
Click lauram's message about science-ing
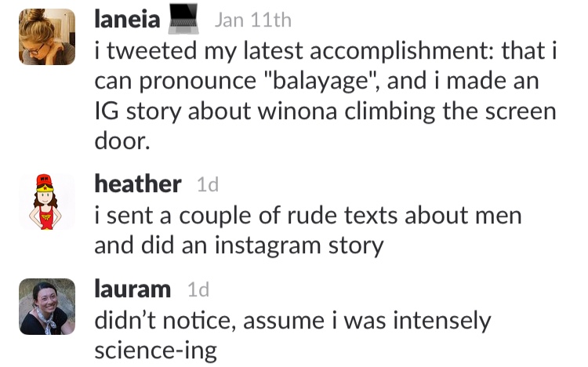(x=292, y=336)
